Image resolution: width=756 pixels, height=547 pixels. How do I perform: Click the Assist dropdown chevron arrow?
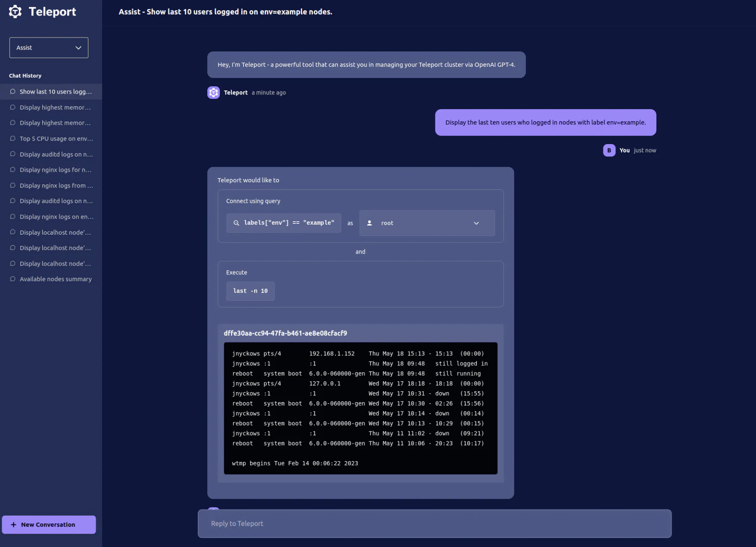pos(78,48)
